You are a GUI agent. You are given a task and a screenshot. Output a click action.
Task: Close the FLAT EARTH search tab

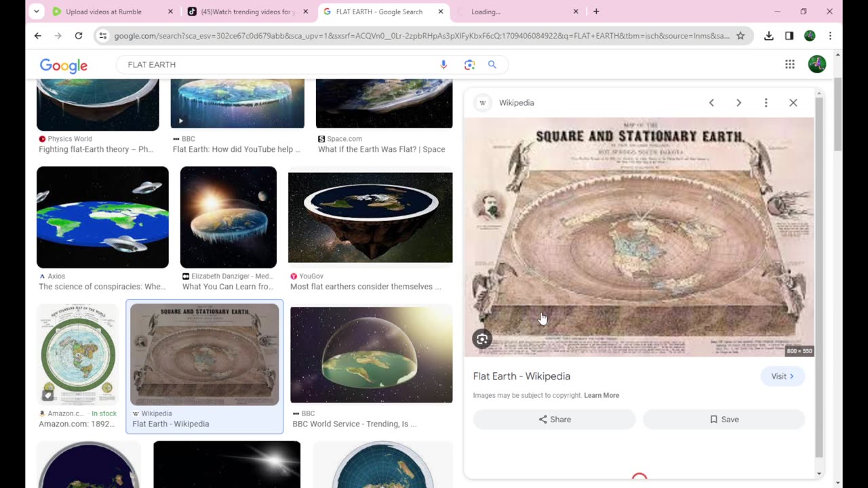click(x=441, y=12)
